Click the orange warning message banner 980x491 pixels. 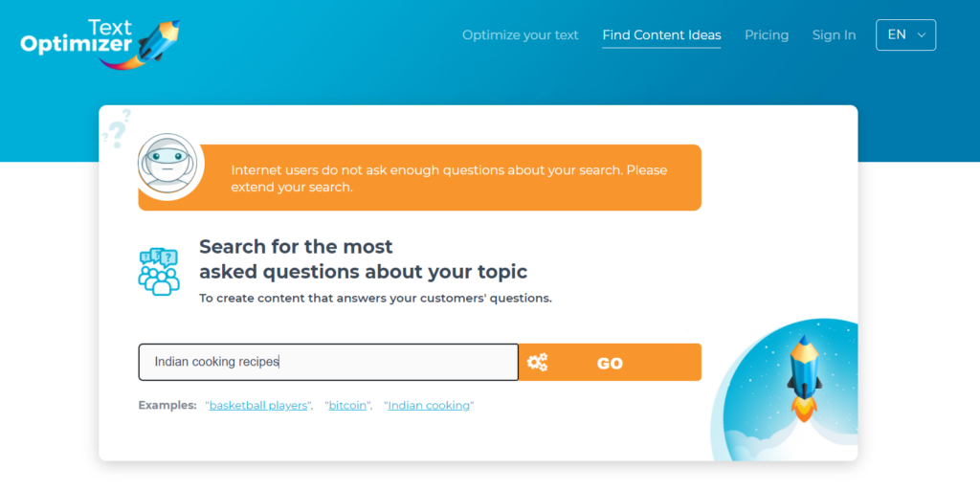(419, 178)
